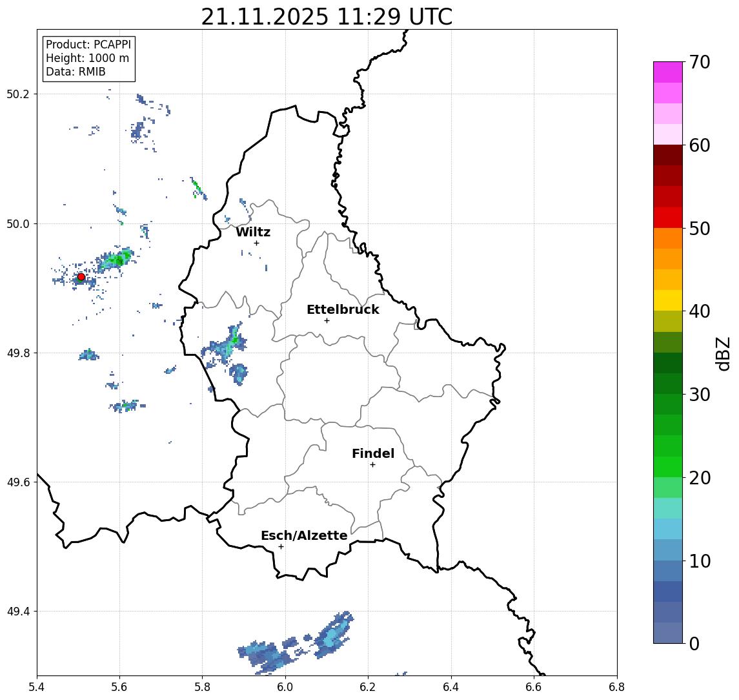Image resolution: width=739 pixels, height=700 pixels.
Task: Click the 49.8 latitude axis label
Action: 18,353
